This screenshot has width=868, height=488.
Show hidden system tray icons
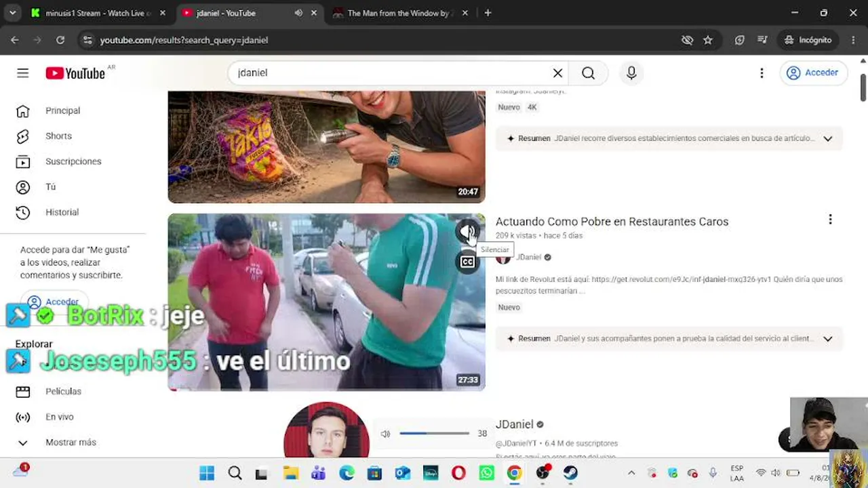pyautogui.click(x=631, y=473)
